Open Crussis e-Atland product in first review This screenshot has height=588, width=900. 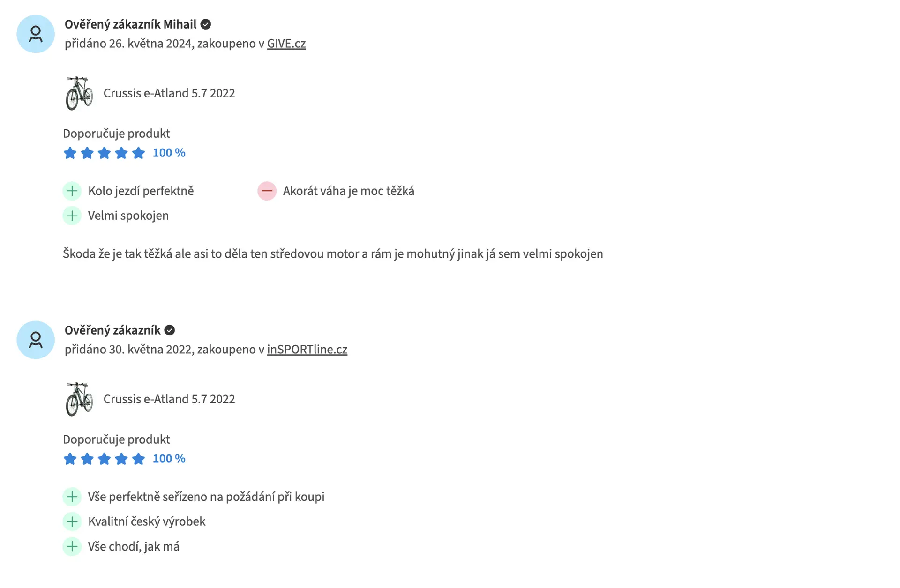point(169,93)
